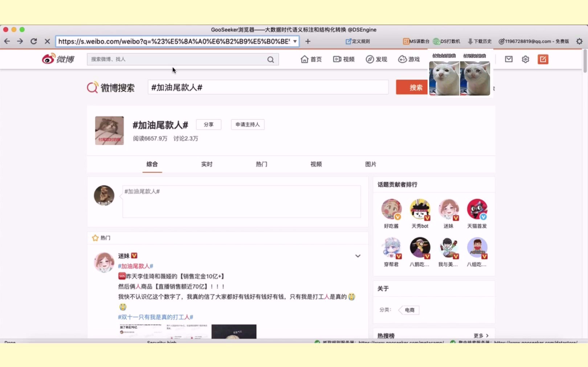
Task: Open #双十一只有我是真的打工人# hashtag link
Action: coord(155,317)
